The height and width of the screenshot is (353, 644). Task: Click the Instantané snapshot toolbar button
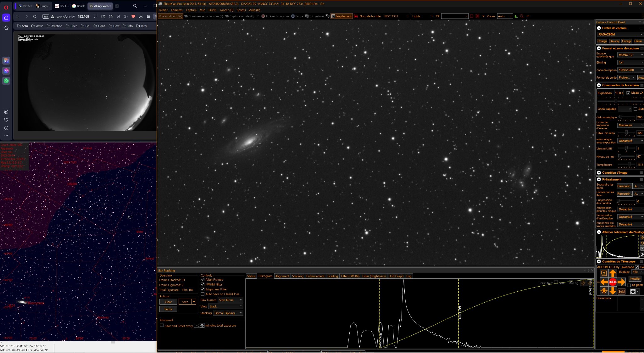(x=314, y=16)
